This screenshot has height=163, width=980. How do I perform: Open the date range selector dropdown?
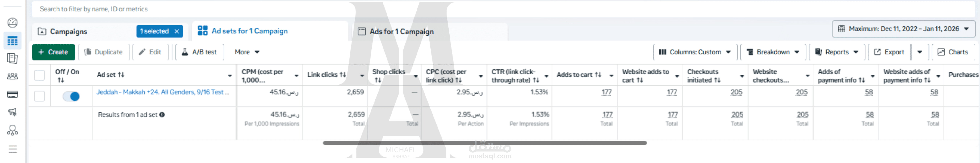click(903, 29)
